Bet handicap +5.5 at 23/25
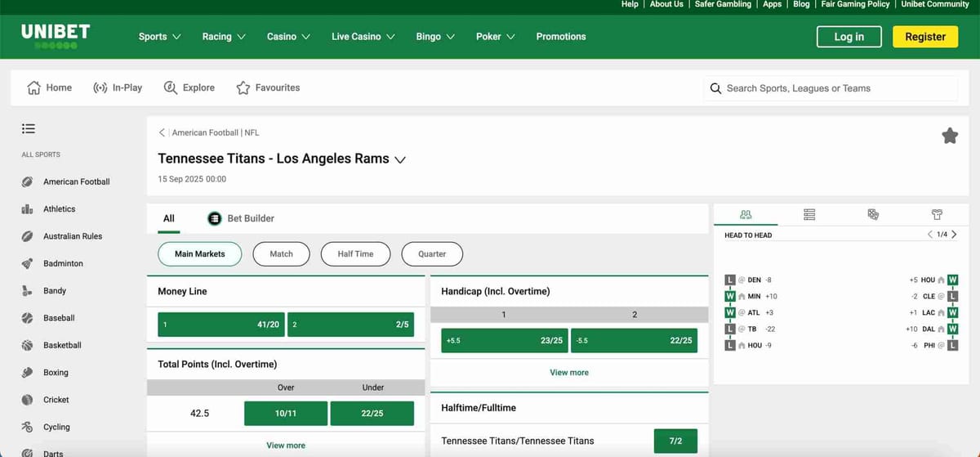 coord(505,340)
